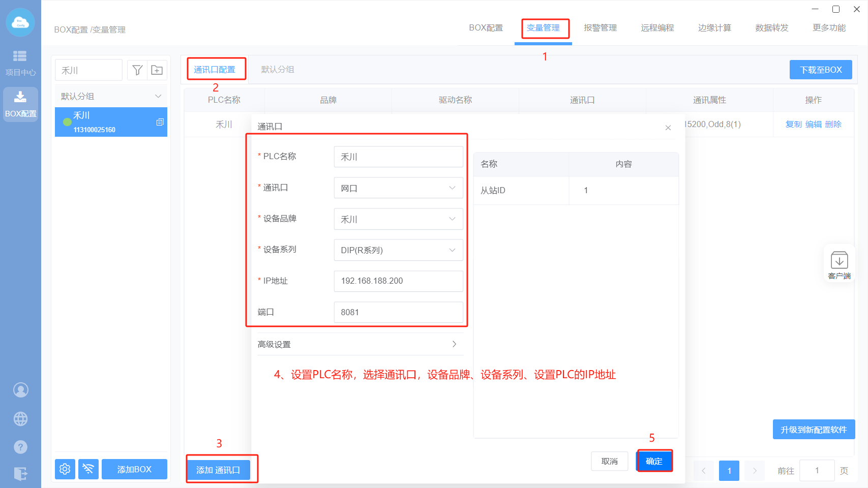Click the 通讯属性 column header

click(x=709, y=100)
